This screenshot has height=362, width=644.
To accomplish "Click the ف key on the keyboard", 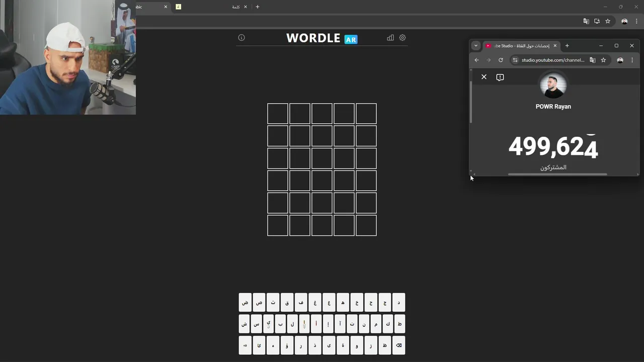I will pos(301,303).
